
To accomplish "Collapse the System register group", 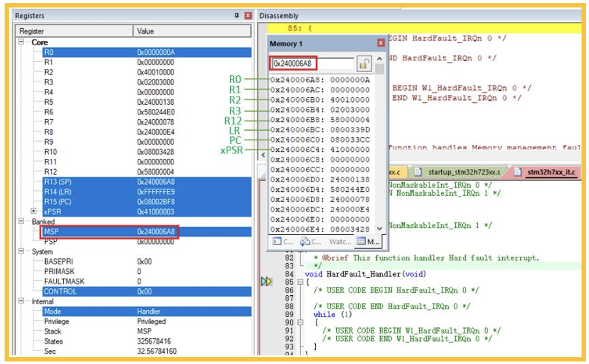I will (21, 251).
